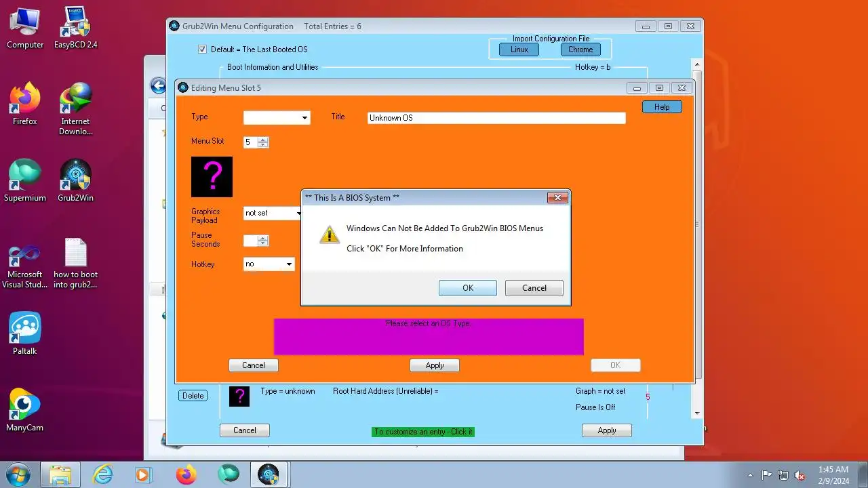
Task: Click Apply in Grub2Win Menu Configuration
Action: [x=607, y=430]
